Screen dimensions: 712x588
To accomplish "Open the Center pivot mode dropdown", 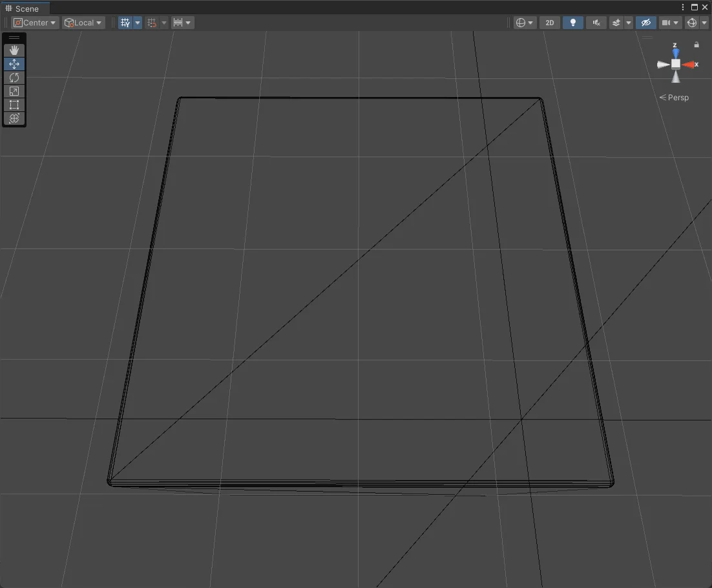I will tap(35, 23).
